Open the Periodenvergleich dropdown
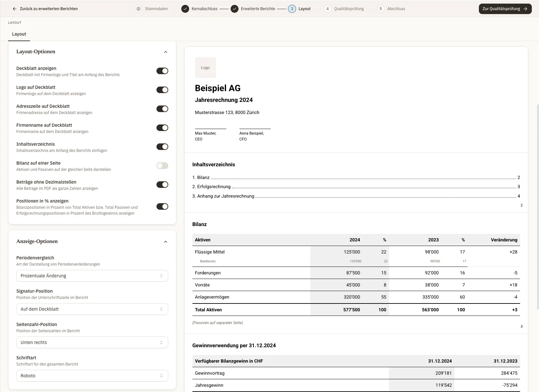This screenshot has width=539, height=392. click(x=92, y=276)
